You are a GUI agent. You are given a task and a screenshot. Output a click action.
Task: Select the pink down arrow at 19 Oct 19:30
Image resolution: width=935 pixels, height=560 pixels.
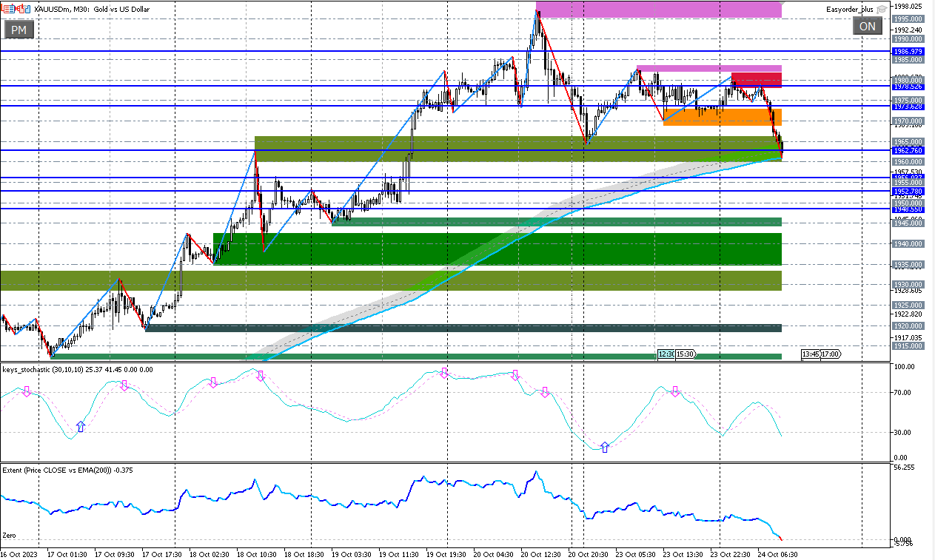(x=443, y=374)
